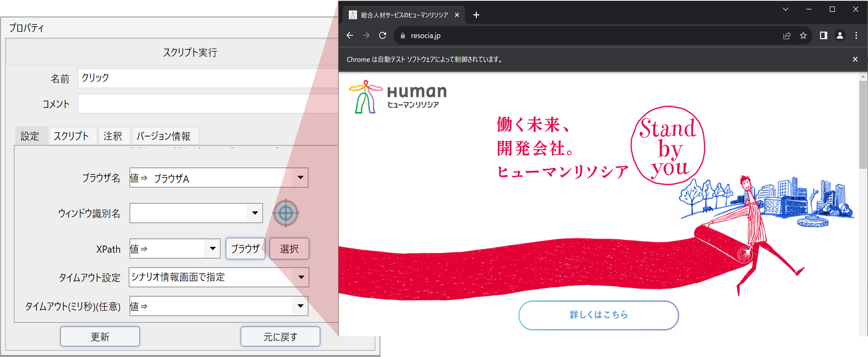
Task: Open the share options in the address bar
Action: [787, 35]
